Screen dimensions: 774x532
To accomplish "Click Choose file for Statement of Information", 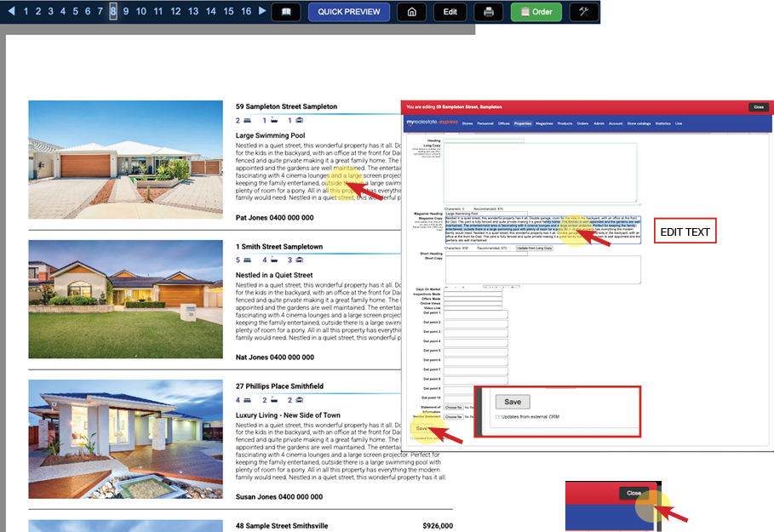I will 454,407.
